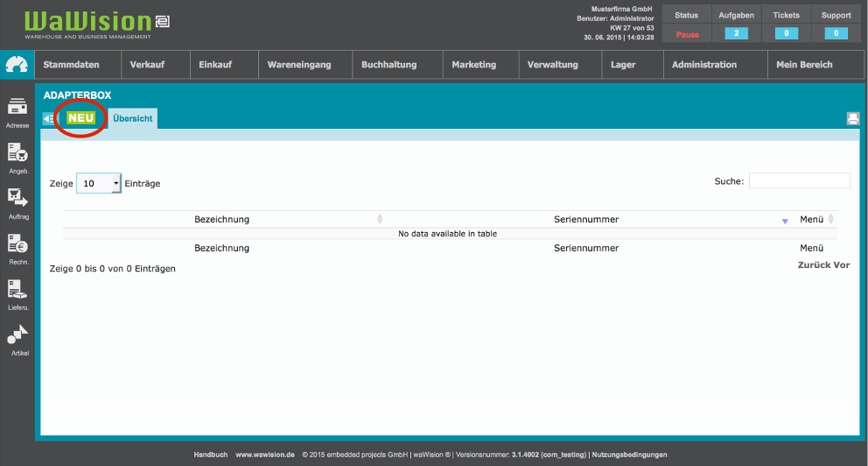Sort table by Seriennummer column
The height and width of the screenshot is (466, 868).
(x=586, y=219)
